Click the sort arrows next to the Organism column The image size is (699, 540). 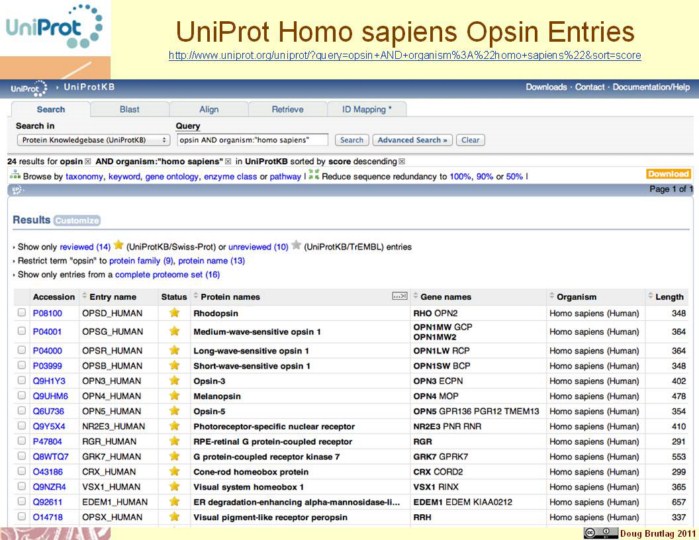click(x=551, y=296)
